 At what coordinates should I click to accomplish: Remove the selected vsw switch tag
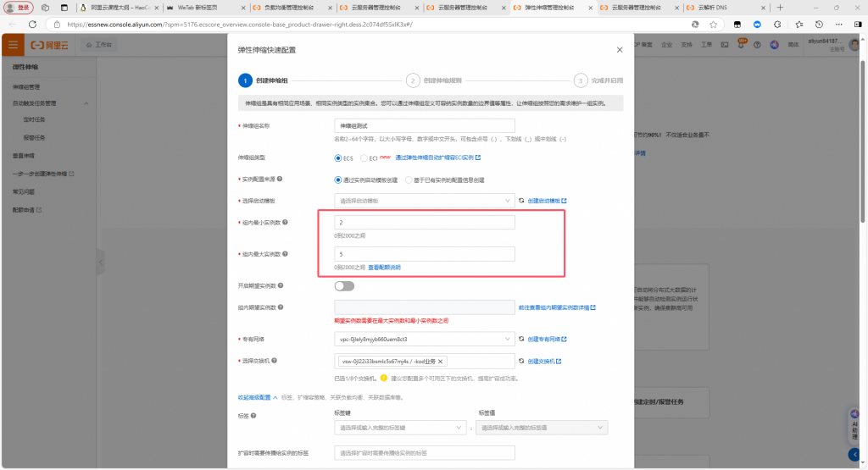click(440, 361)
